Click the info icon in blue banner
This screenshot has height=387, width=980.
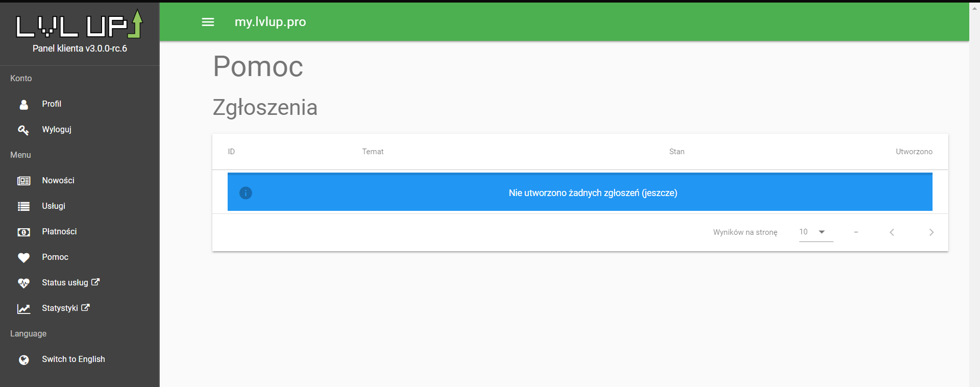pyautogui.click(x=246, y=193)
